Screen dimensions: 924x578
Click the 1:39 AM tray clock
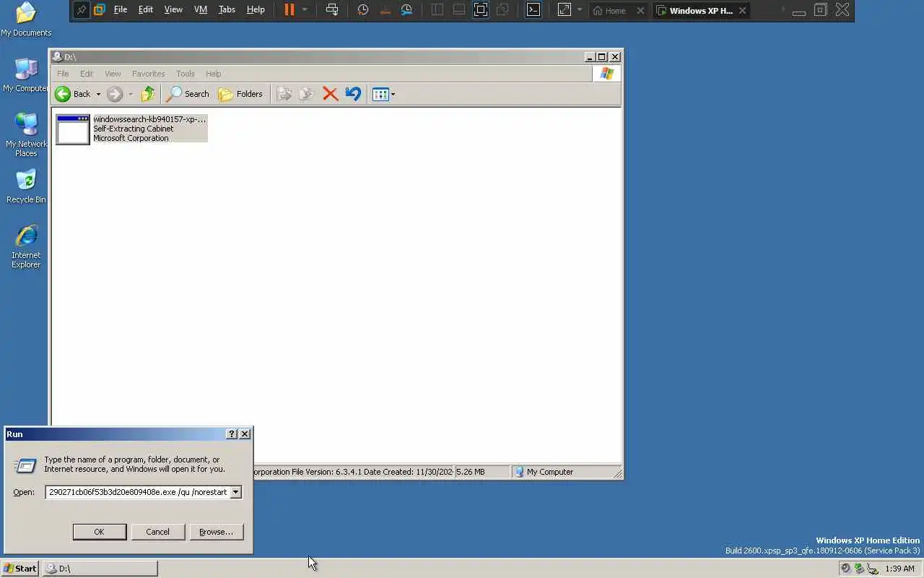[899, 569]
